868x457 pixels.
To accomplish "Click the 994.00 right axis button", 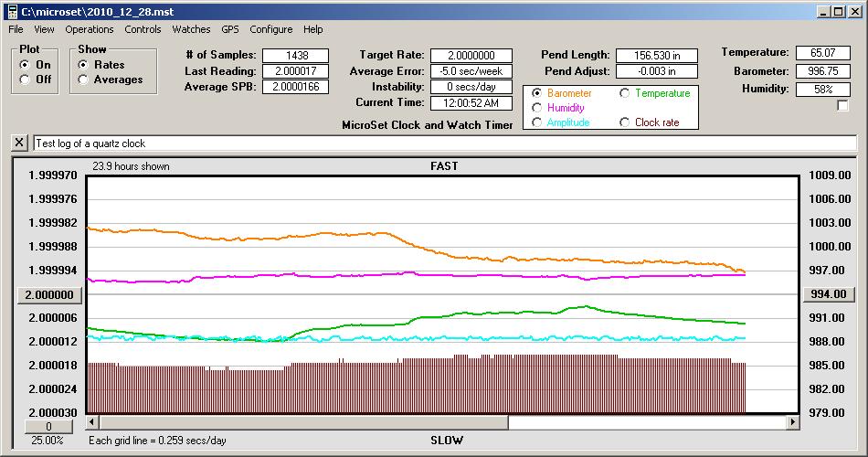I will pyautogui.click(x=829, y=294).
